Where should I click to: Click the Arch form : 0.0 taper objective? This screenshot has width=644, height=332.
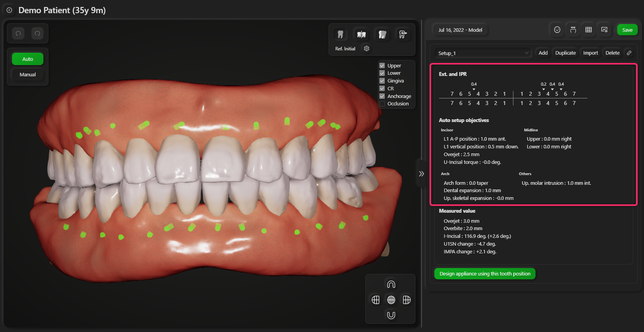tap(466, 183)
